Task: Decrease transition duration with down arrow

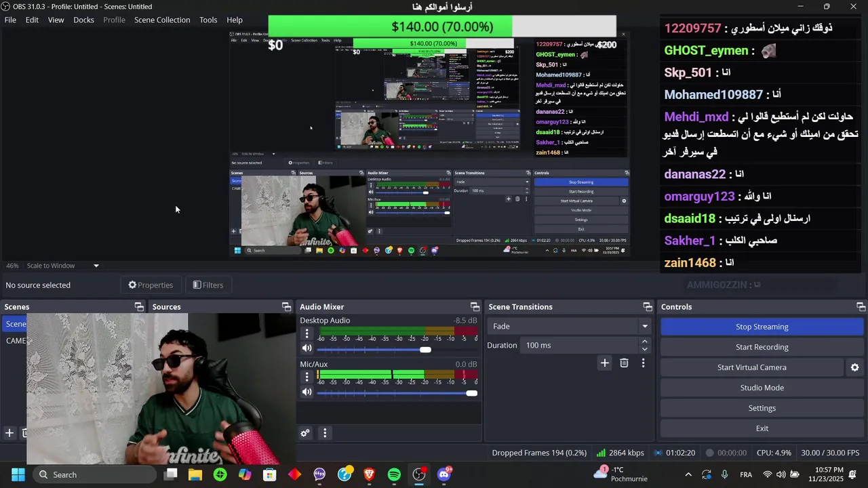Action: (x=644, y=349)
